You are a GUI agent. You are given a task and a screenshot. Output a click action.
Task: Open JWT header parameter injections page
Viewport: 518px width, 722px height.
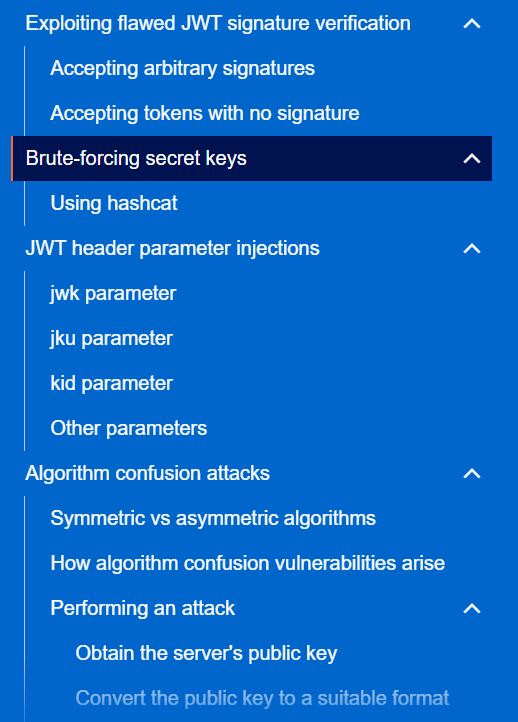172,249
